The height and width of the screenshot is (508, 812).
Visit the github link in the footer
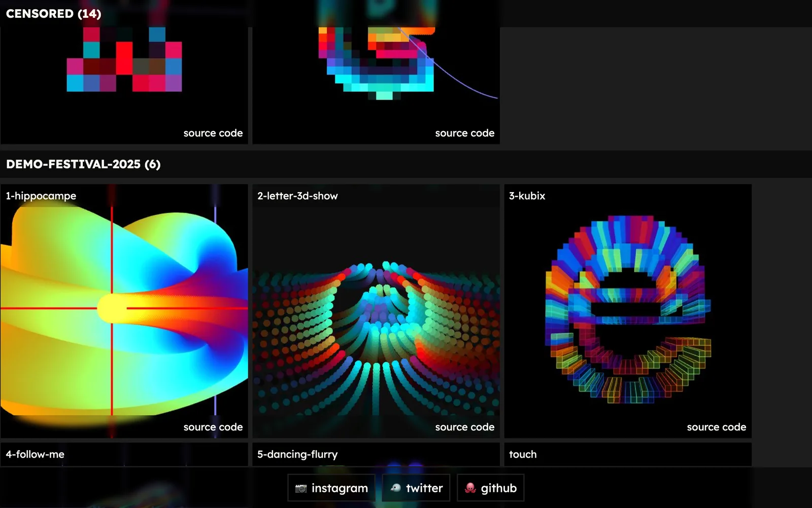pos(491,488)
